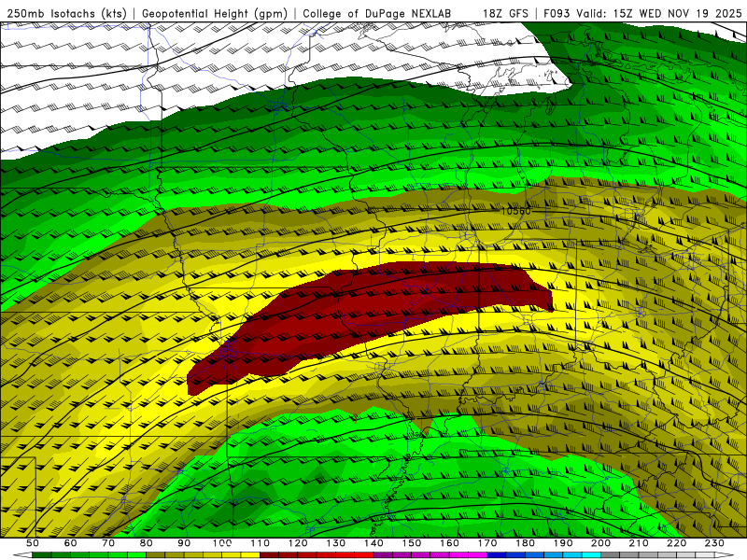This screenshot has height=560, width=747.
Task: Click the 200 label on the color scale
Action: click(601, 543)
